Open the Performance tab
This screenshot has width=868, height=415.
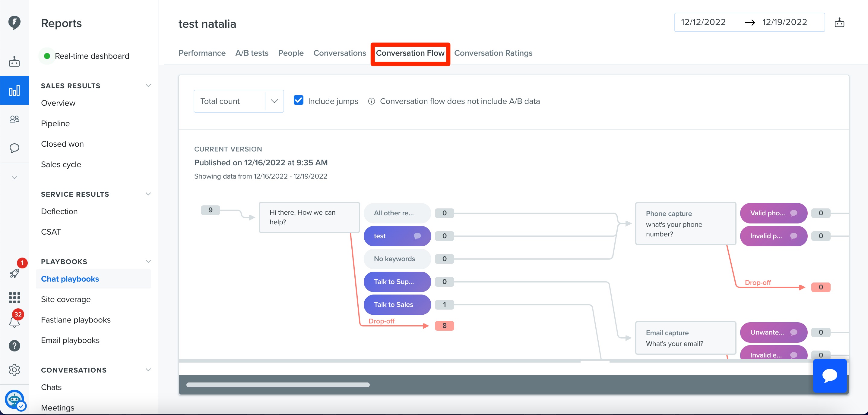[202, 53]
